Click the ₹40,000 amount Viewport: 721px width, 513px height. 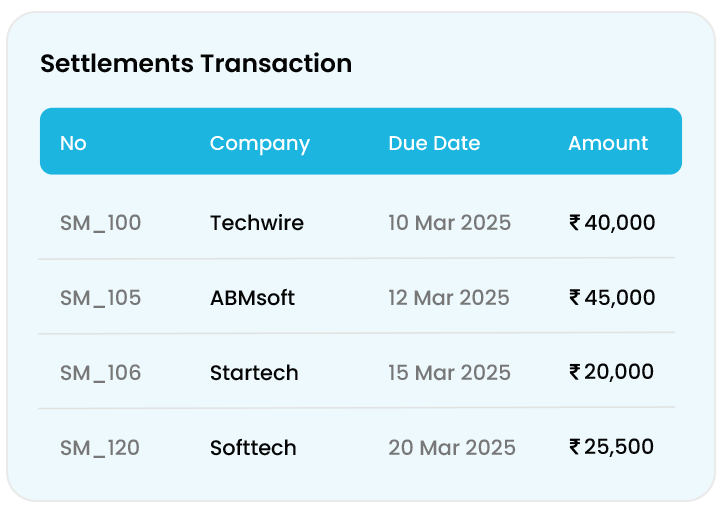[612, 222]
